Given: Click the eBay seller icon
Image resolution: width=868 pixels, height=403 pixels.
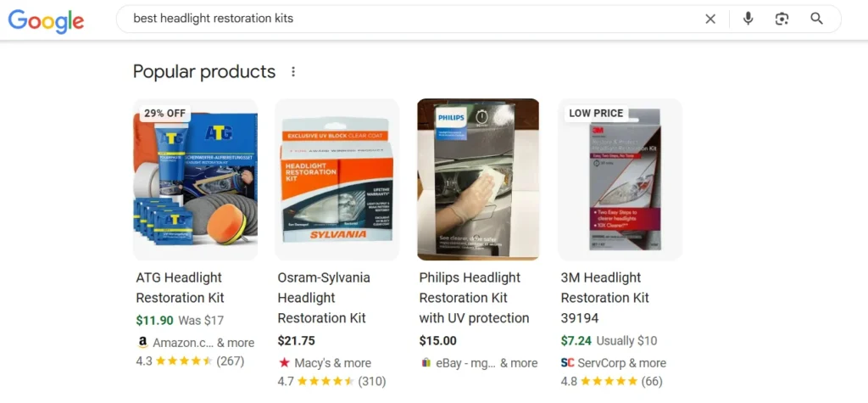Looking at the screenshot, I should click(x=426, y=363).
